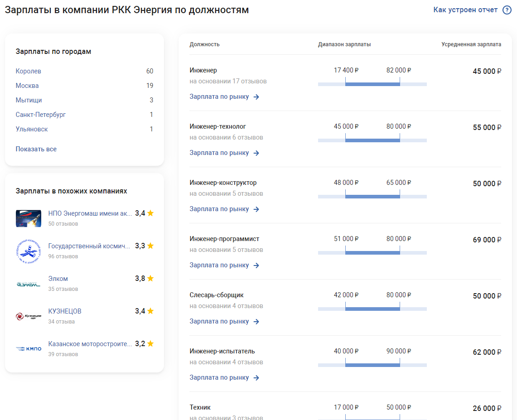Click the Слесарь-сборщик salary range bar
This screenshot has width=517, height=420.
372,309
